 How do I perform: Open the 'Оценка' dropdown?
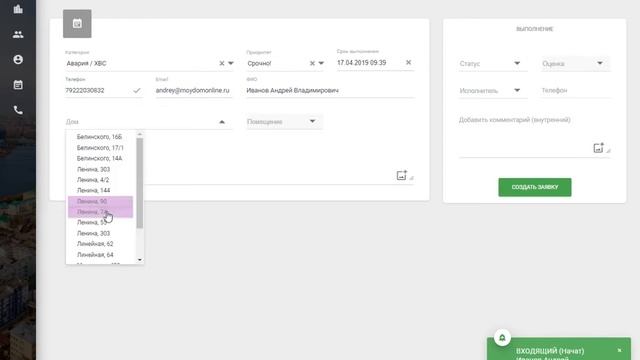(576, 64)
